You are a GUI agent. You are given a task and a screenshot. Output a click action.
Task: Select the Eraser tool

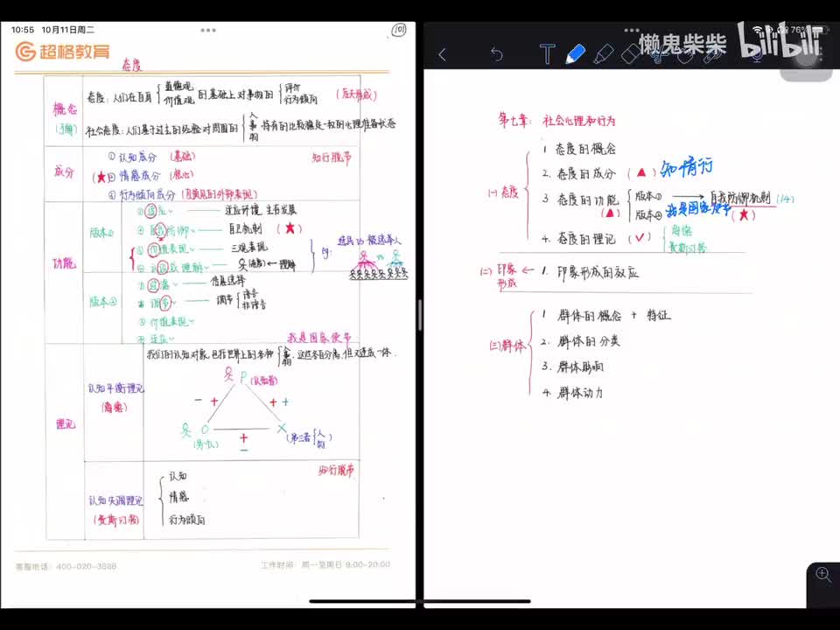[631, 54]
